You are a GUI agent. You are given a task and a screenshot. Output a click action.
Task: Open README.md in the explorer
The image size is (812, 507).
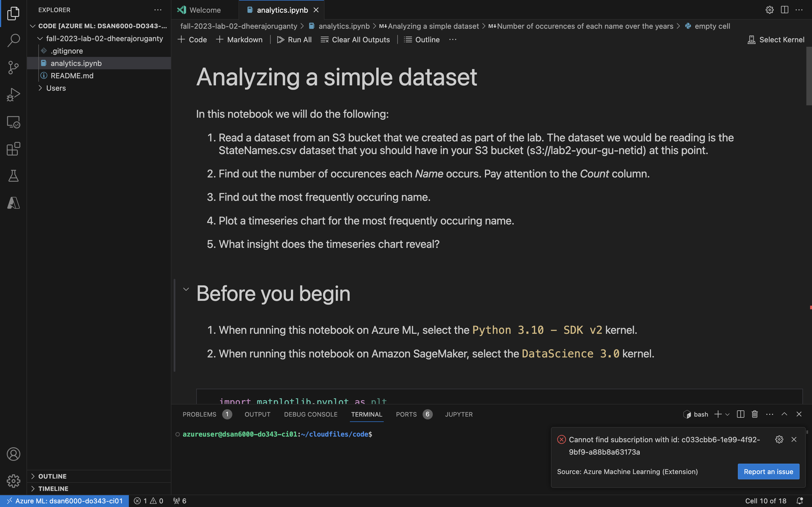(x=72, y=76)
